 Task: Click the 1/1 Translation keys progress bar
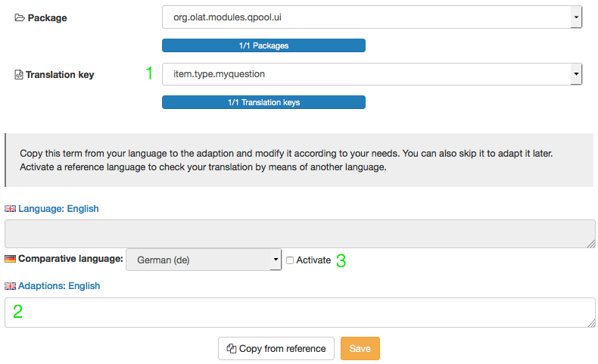click(263, 102)
